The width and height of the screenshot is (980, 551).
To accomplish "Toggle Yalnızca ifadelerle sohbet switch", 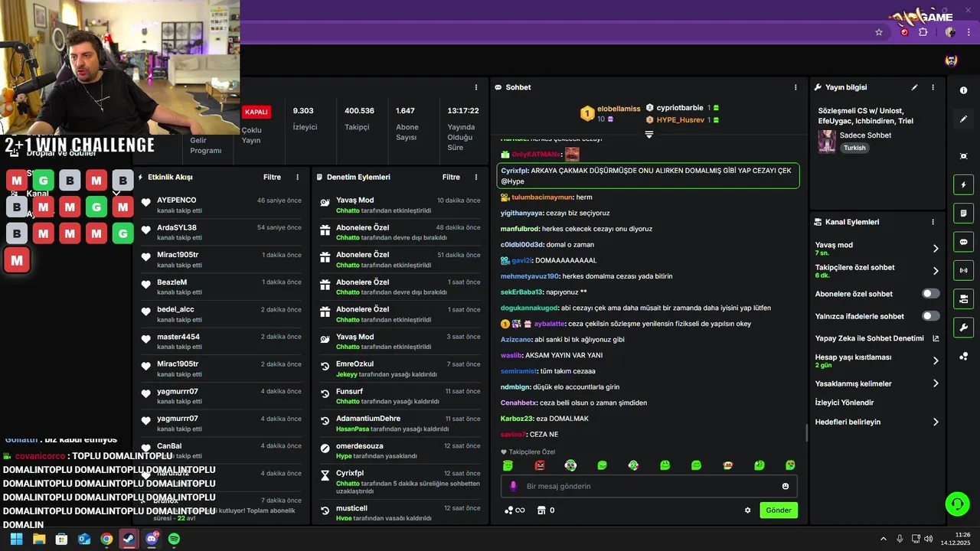I will [931, 316].
